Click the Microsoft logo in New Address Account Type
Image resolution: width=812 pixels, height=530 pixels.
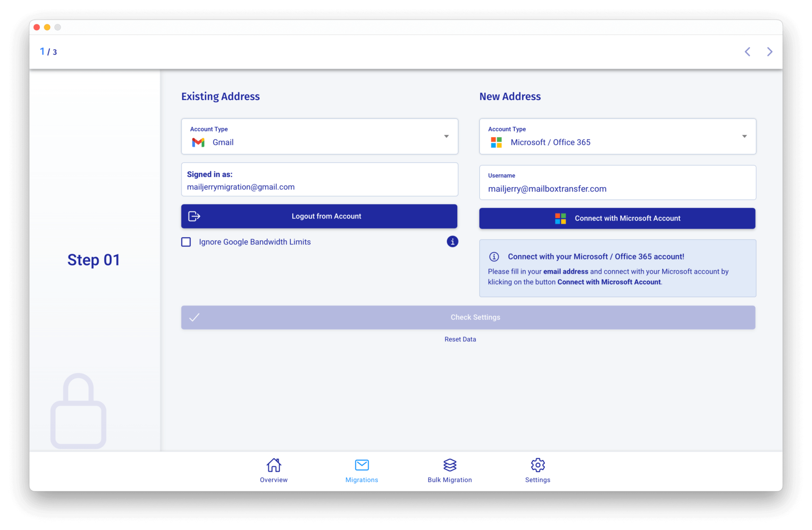(x=496, y=142)
